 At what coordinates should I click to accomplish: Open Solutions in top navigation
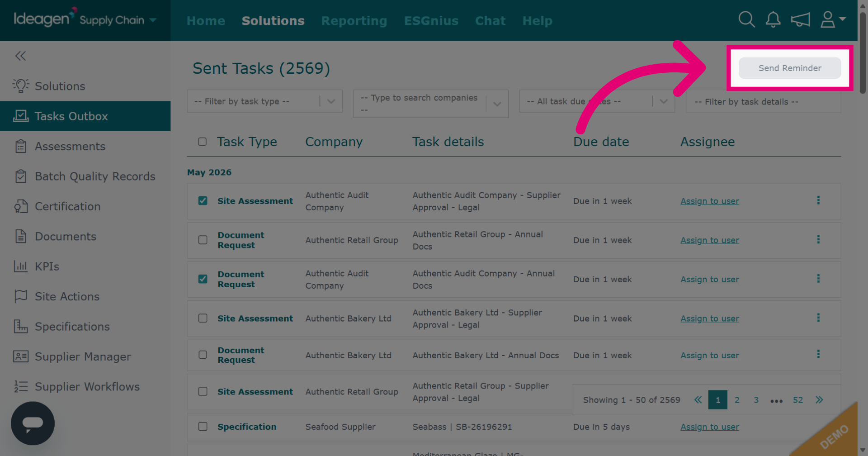(x=273, y=21)
